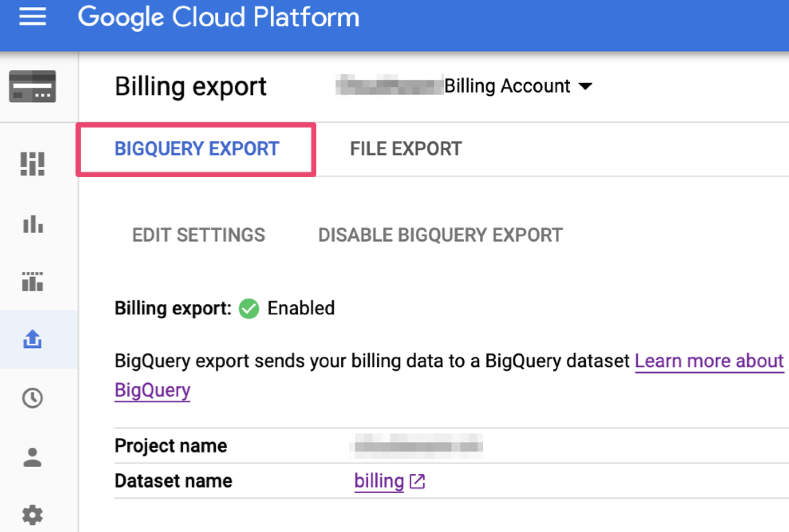Viewport: 789px width, 532px height.
Task: Click the Project name label
Action: click(x=171, y=446)
